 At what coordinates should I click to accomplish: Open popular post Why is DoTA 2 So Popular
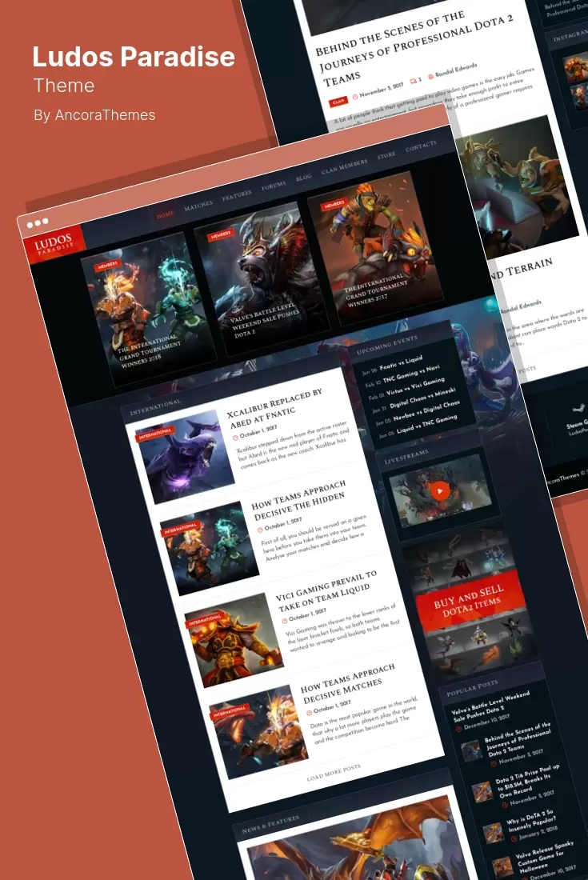530,819
